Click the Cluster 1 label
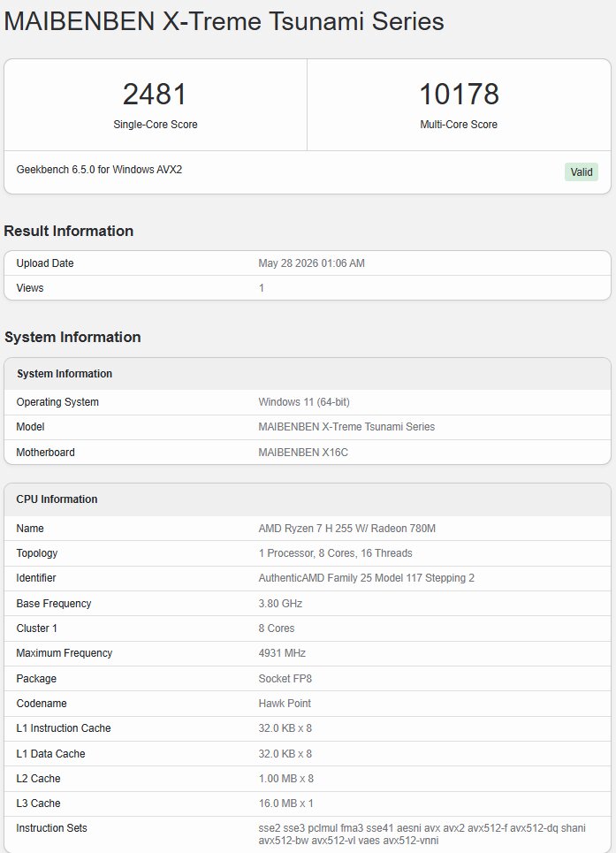Viewport: 616px width, 853px height. [36, 628]
